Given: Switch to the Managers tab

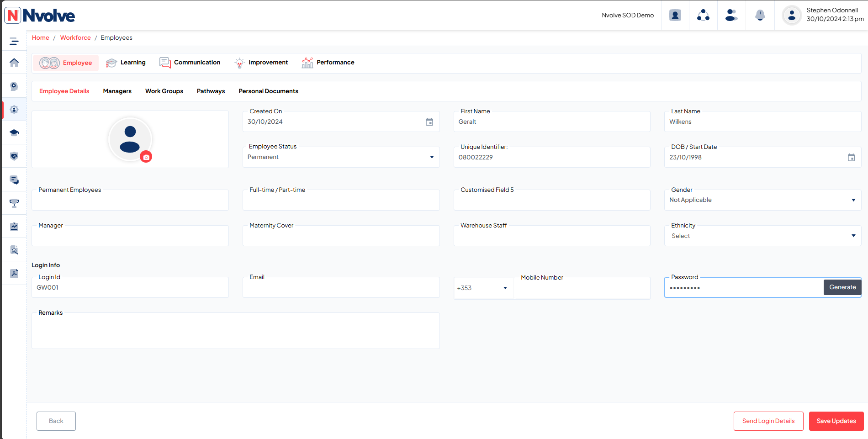Looking at the screenshot, I should pos(117,91).
